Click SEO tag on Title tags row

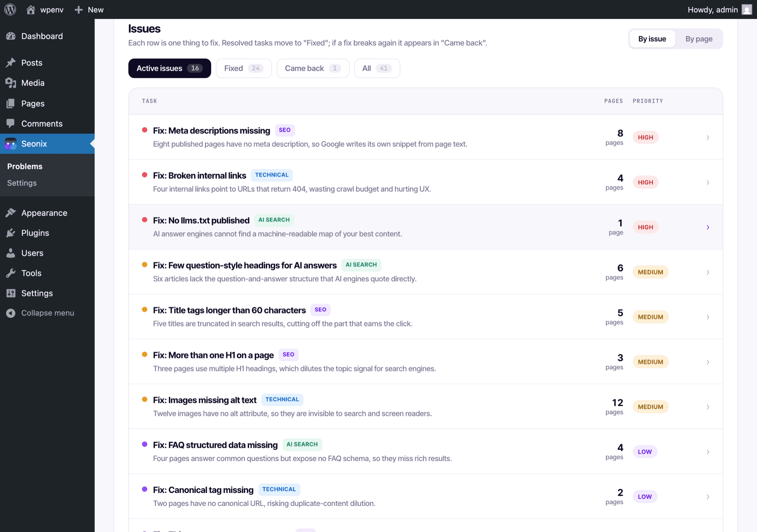[x=320, y=310]
